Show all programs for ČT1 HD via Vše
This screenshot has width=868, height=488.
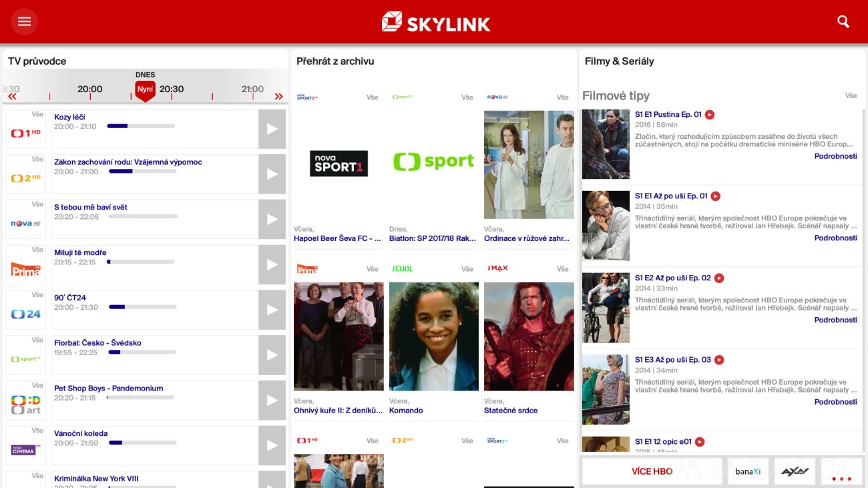click(37, 114)
